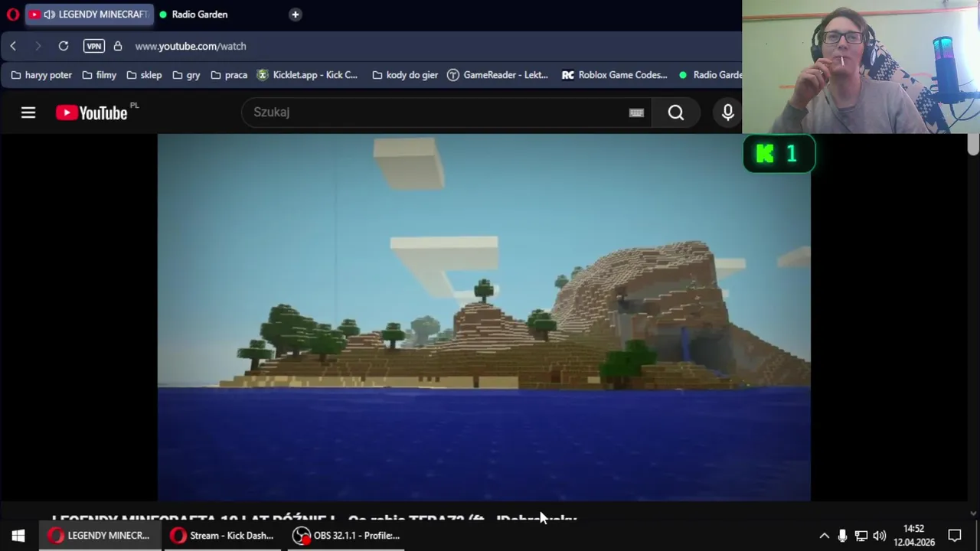This screenshot has width=980, height=551.
Task: Switch to OBS 32.1.1 taskbar window
Action: point(345,536)
